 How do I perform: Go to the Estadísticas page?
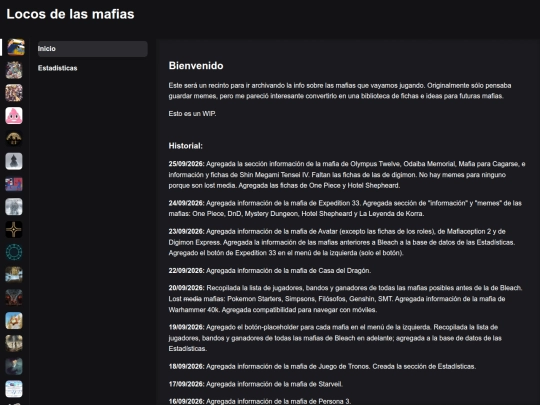coord(58,68)
